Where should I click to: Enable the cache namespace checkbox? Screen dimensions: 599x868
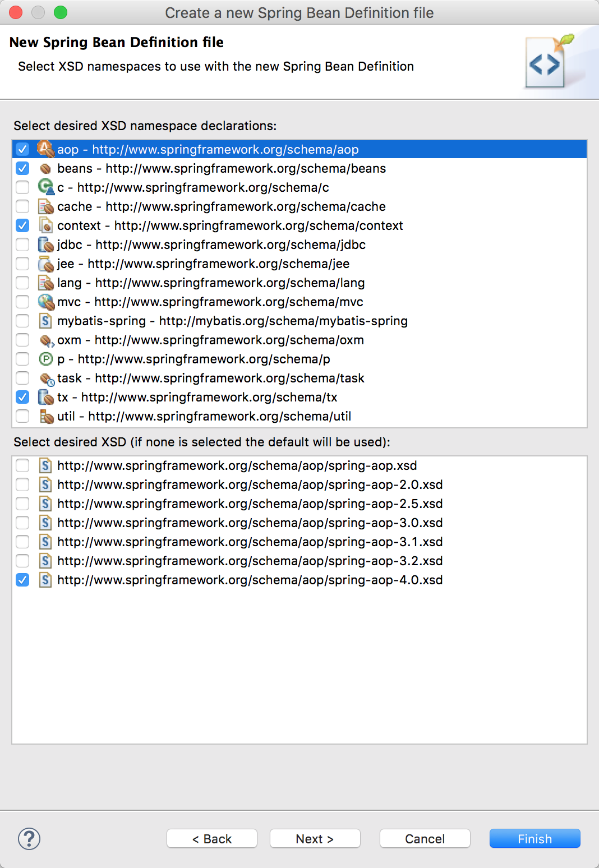coord(22,206)
